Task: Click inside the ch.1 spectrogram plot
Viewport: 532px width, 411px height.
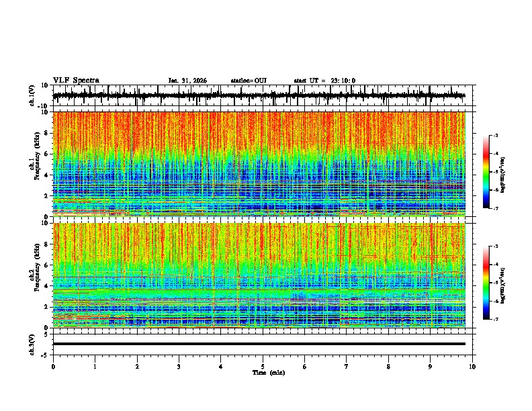Action: 259,164
